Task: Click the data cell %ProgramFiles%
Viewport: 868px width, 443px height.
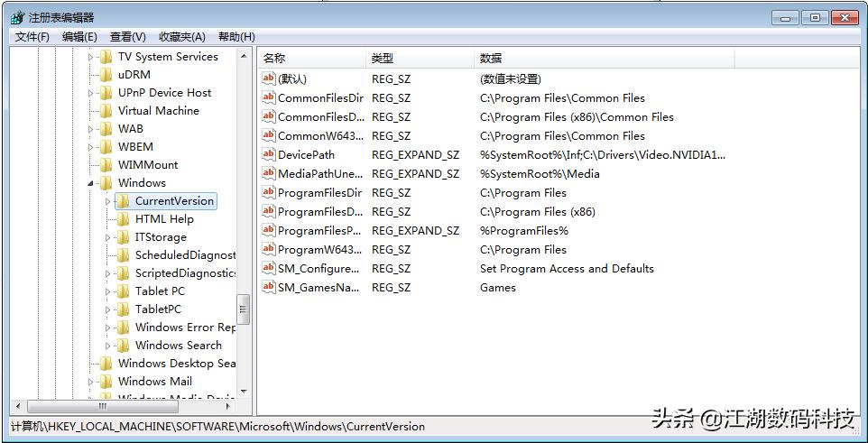Action: click(x=524, y=230)
